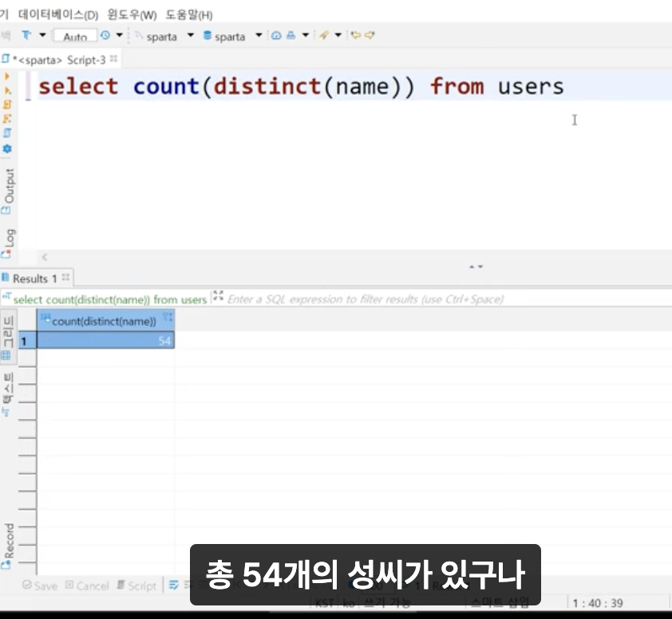
Task: Click the print icon in toolbar
Action: pos(291,35)
